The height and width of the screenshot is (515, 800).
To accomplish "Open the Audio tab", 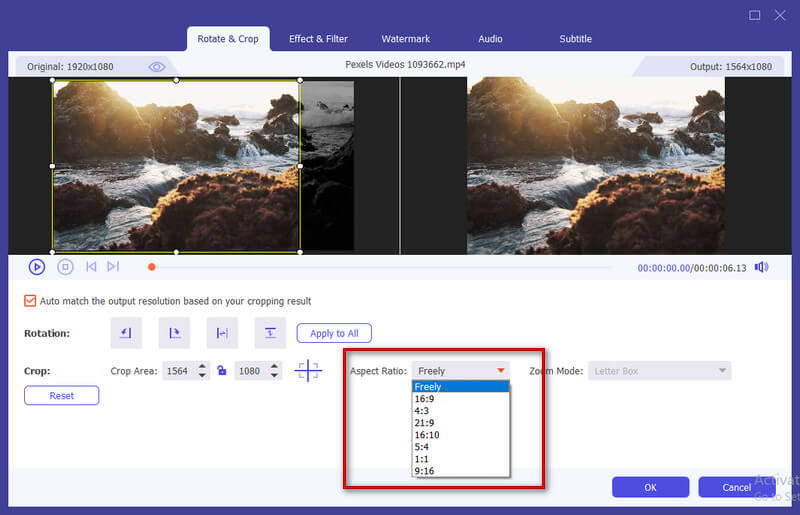I will [490, 39].
